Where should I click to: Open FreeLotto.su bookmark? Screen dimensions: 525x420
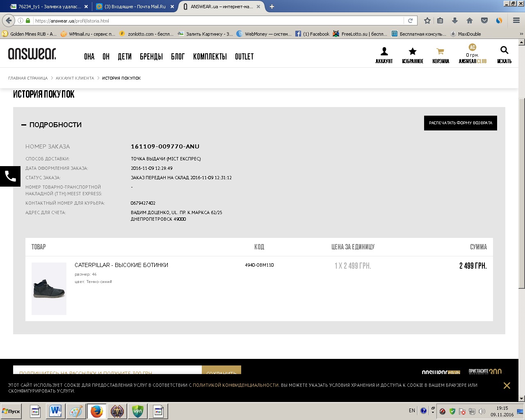coord(360,34)
